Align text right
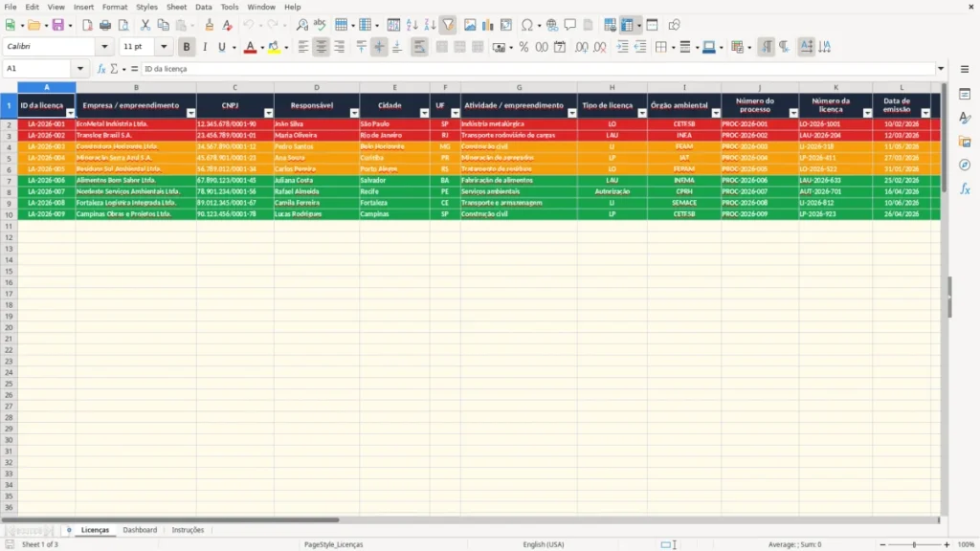Viewport: 980px width, 551px height. pyautogui.click(x=340, y=47)
